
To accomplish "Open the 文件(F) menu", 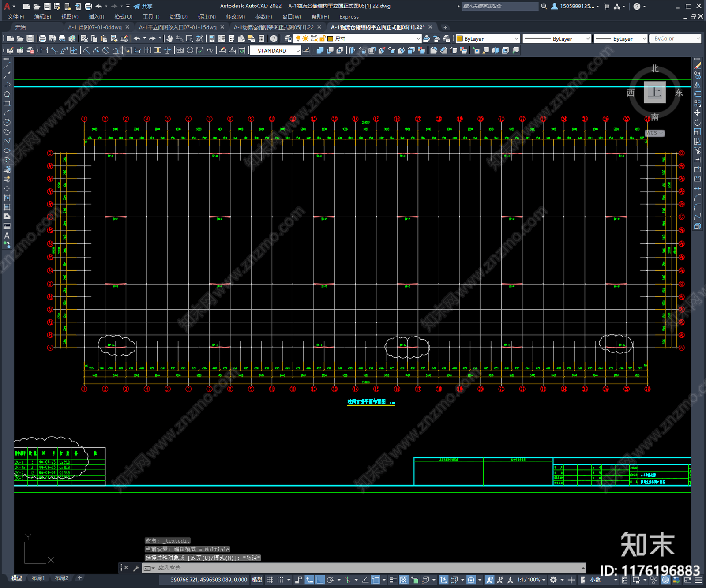I will (x=16, y=16).
